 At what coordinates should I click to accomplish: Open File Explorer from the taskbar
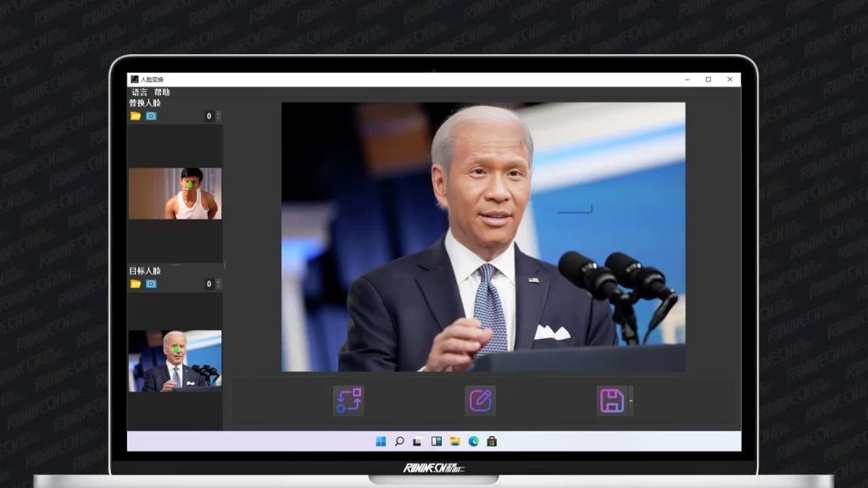click(455, 441)
